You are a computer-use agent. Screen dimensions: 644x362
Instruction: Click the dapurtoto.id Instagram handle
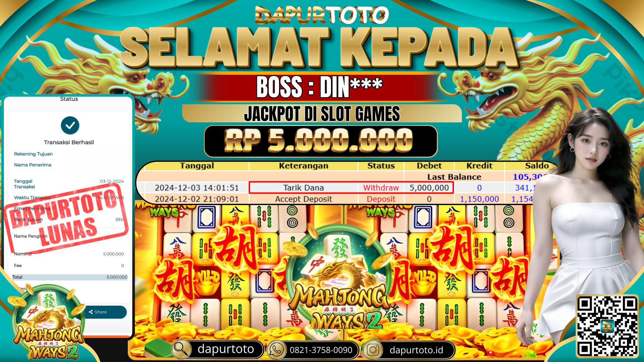click(x=416, y=350)
